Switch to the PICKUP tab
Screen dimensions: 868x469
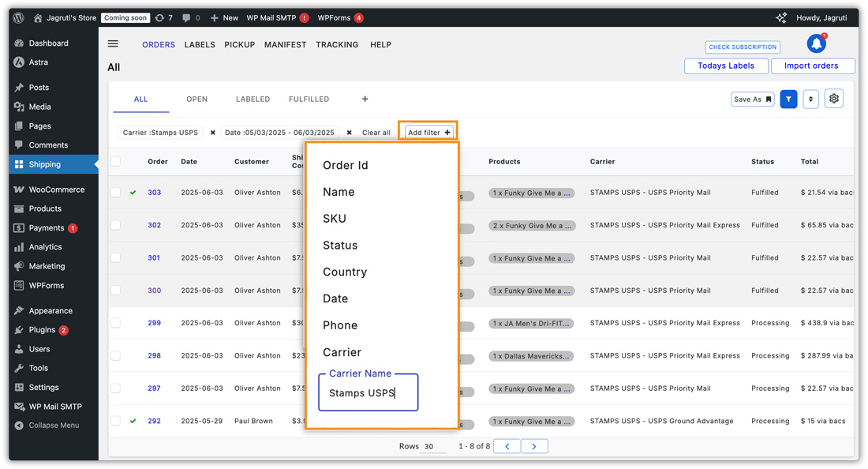[x=240, y=44]
